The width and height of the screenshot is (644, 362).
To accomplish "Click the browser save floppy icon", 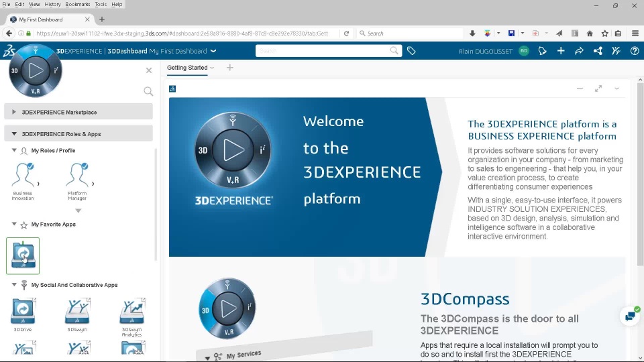I will (x=511, y=34).
